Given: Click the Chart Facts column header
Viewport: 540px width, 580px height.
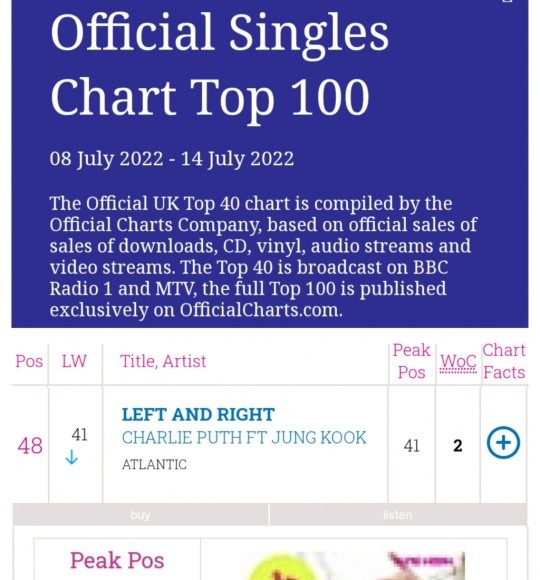Looking at the screenshot, I should point(504,361).
